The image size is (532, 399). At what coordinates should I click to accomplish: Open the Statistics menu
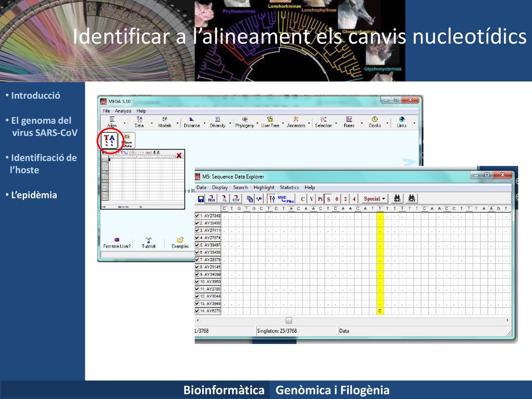(289, 187)
